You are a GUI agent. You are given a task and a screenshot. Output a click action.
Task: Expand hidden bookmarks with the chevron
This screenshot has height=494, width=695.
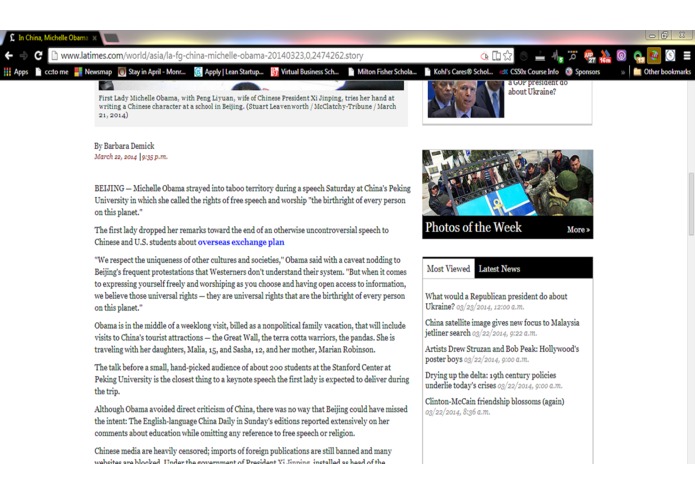(623, 72)
